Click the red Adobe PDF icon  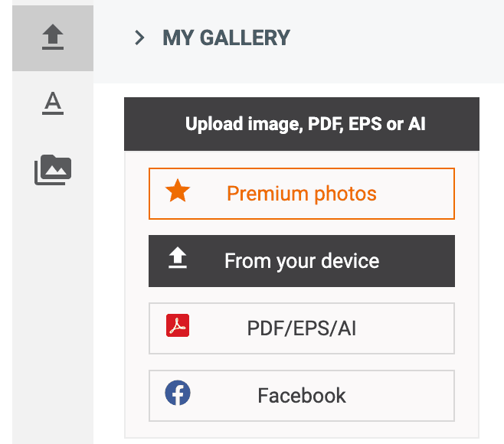(x=178, y=325)
